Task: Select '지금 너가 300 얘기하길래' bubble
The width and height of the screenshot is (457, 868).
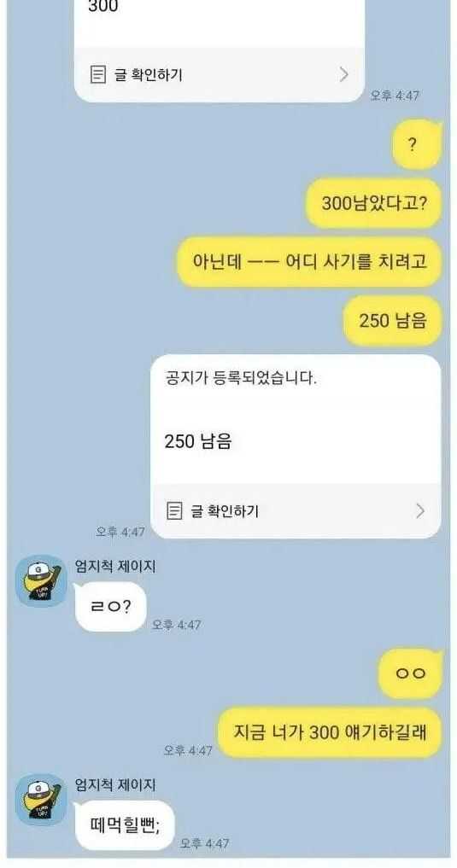Action: pos(330,732)
